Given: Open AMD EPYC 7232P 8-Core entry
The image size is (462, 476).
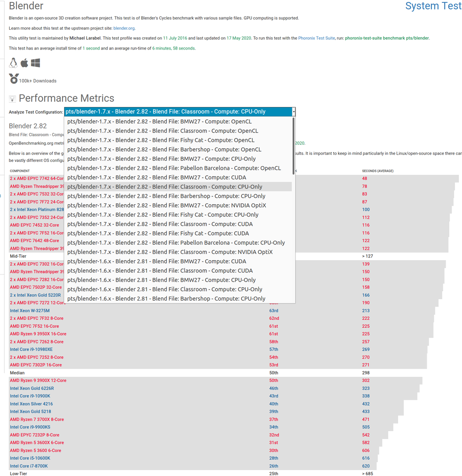Looking at the screenshot, I should click(35, 435).
